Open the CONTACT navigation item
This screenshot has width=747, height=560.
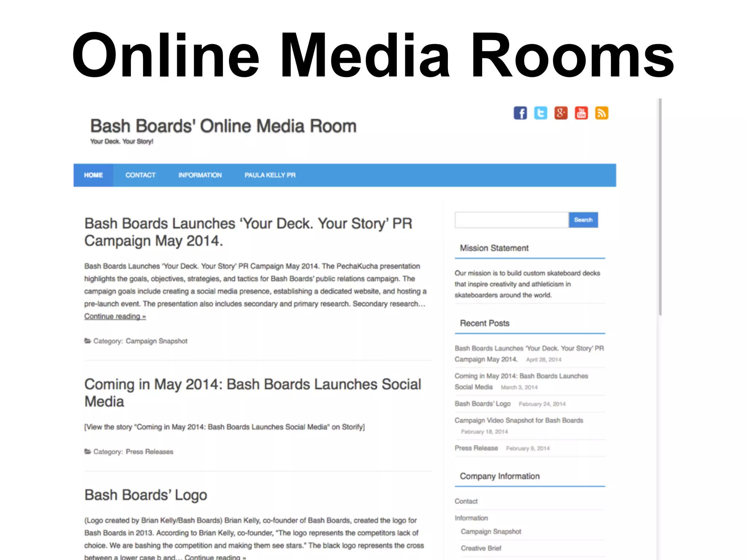click(140, 175)
